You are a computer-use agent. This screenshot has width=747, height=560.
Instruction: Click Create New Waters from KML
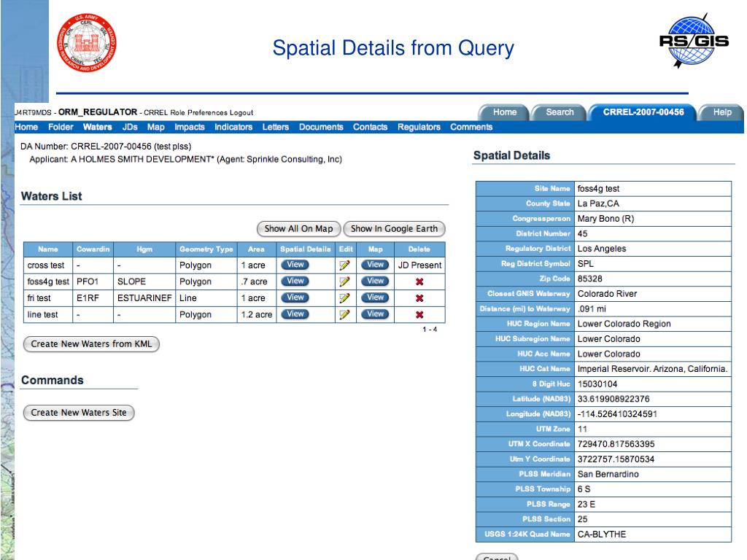(x=91, y=344)
